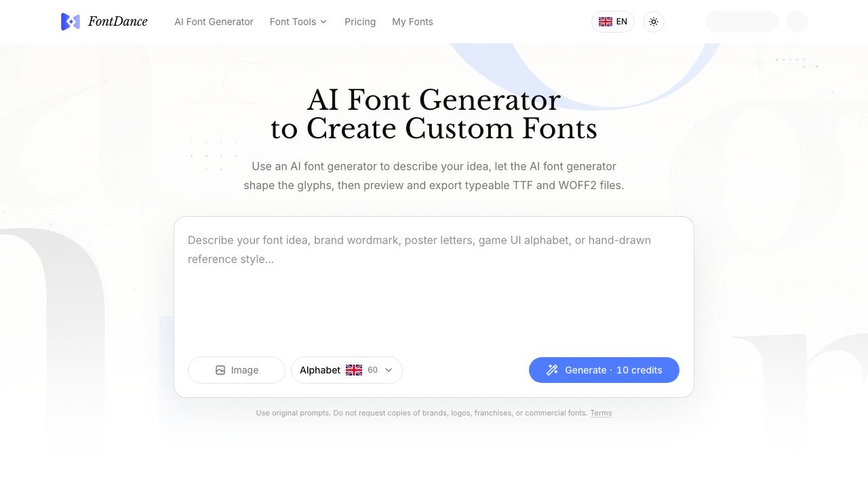Click the chevron beside Alphabet 60
The image size is (868, 488).
click(389, 370)
